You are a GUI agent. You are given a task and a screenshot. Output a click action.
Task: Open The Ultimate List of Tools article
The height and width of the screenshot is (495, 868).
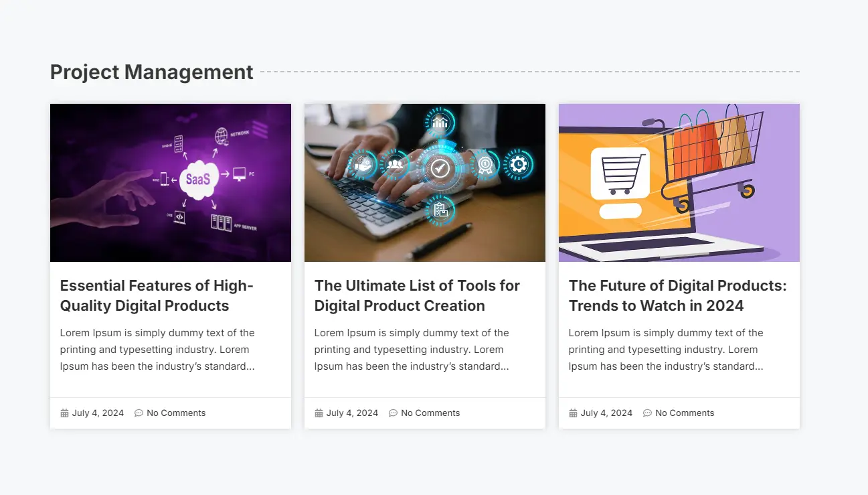(417, 295)
